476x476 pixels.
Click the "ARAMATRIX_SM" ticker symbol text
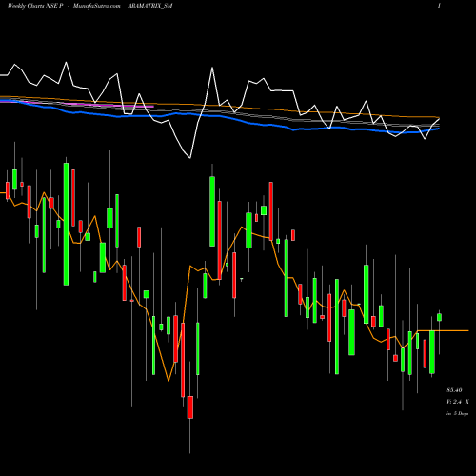tap(149, 6)
